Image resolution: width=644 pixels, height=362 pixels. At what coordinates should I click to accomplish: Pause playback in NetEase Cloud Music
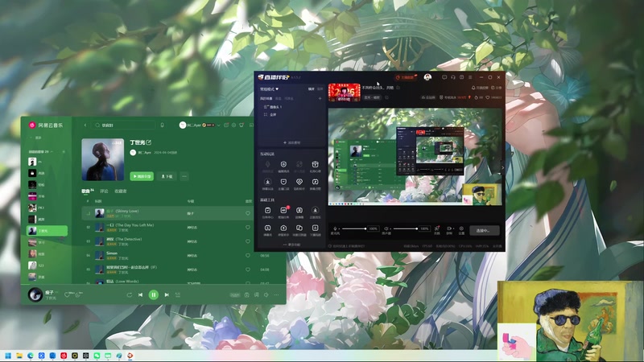tap(153, 294)
